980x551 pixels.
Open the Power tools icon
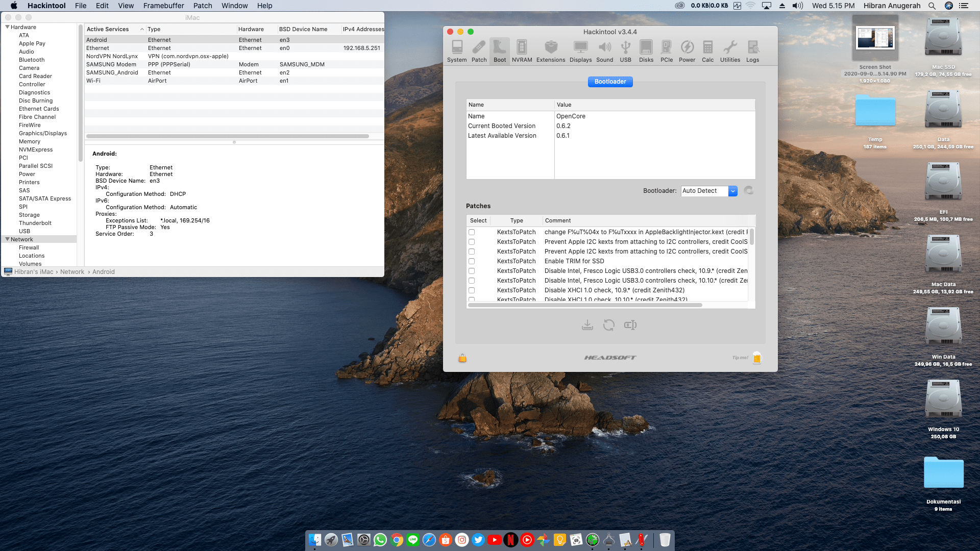687,51
